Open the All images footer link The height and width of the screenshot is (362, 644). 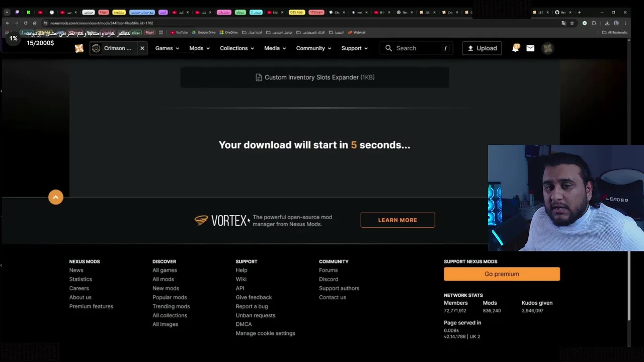click(x=165, y=325)
